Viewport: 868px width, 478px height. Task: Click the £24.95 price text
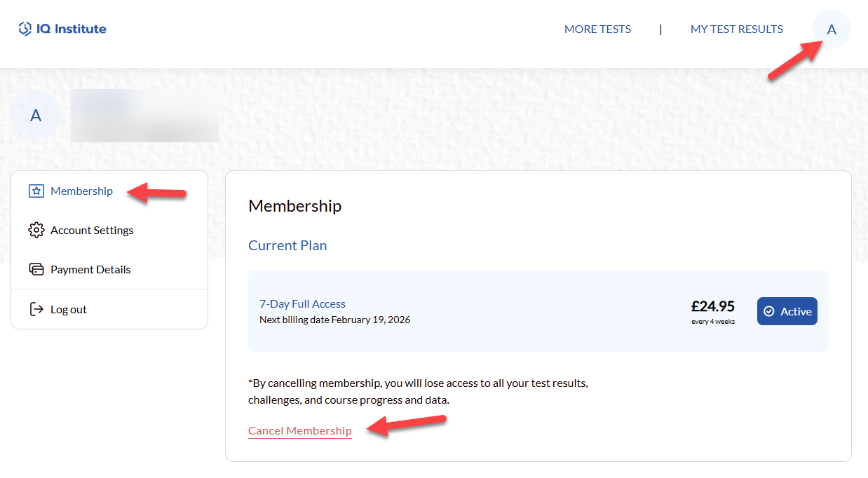pos(712,306)
